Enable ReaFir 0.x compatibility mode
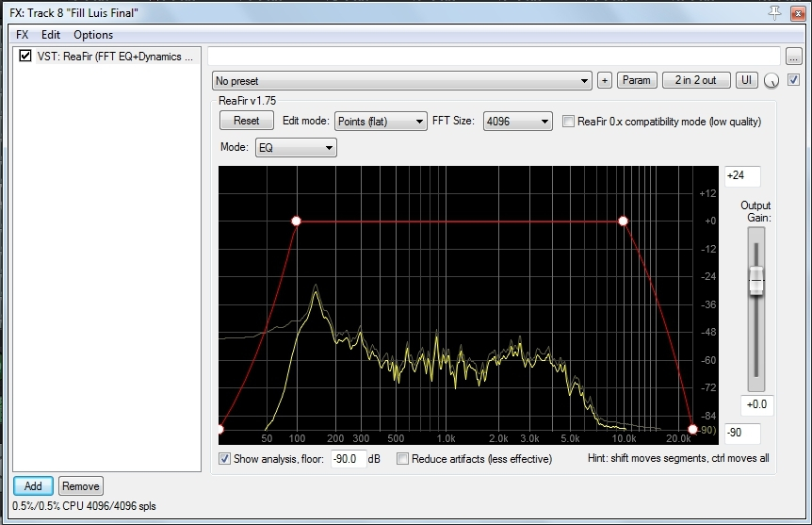 point(568,122)
